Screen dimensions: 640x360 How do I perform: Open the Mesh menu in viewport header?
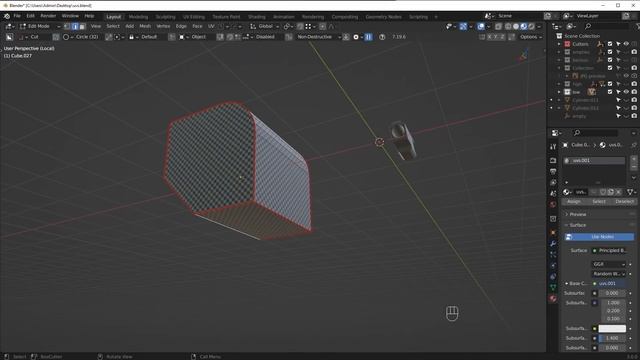click(145, 26)
